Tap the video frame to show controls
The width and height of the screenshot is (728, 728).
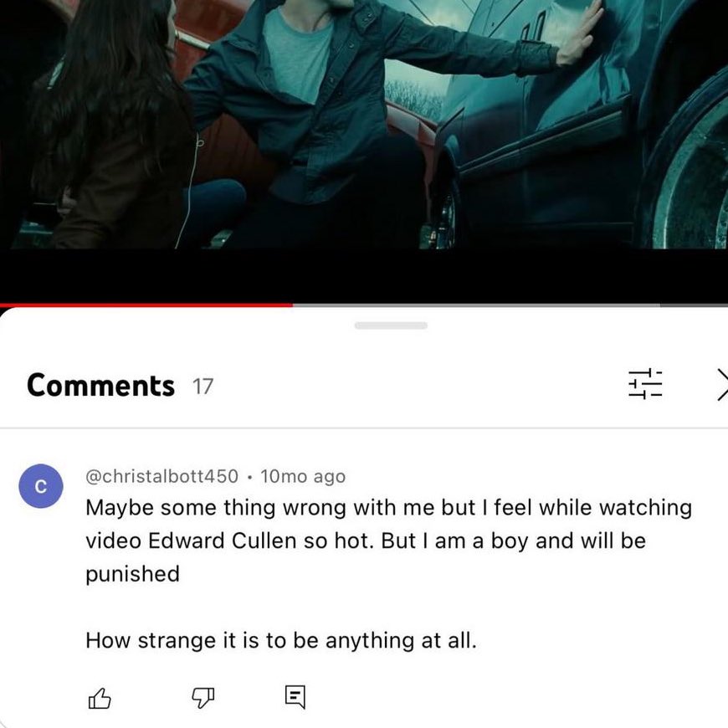[x=364, y=125]
